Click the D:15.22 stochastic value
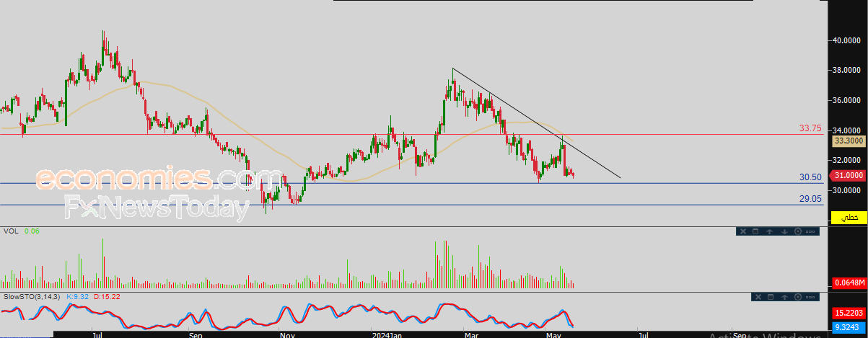This screenshot has width=868, height=338. tap(106, 297)
